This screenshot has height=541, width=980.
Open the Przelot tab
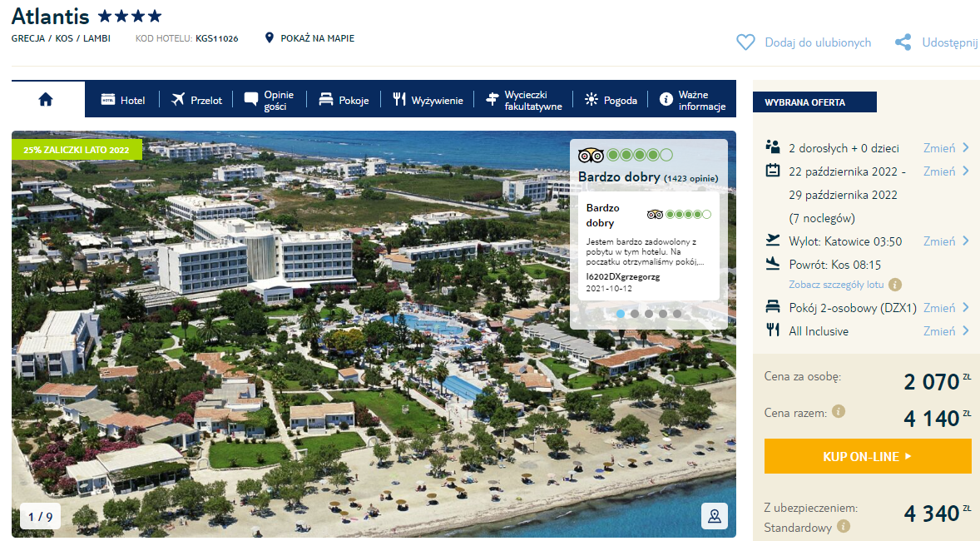(196, 100)
